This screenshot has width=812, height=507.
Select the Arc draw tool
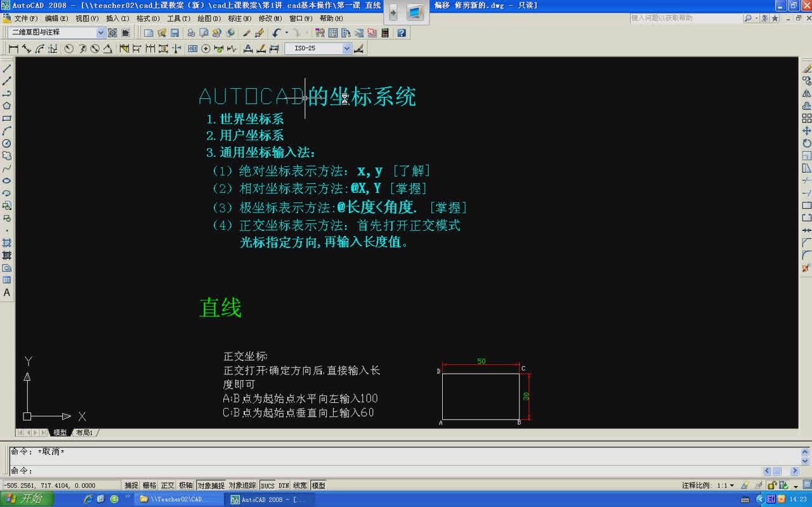tap(7, 131)
